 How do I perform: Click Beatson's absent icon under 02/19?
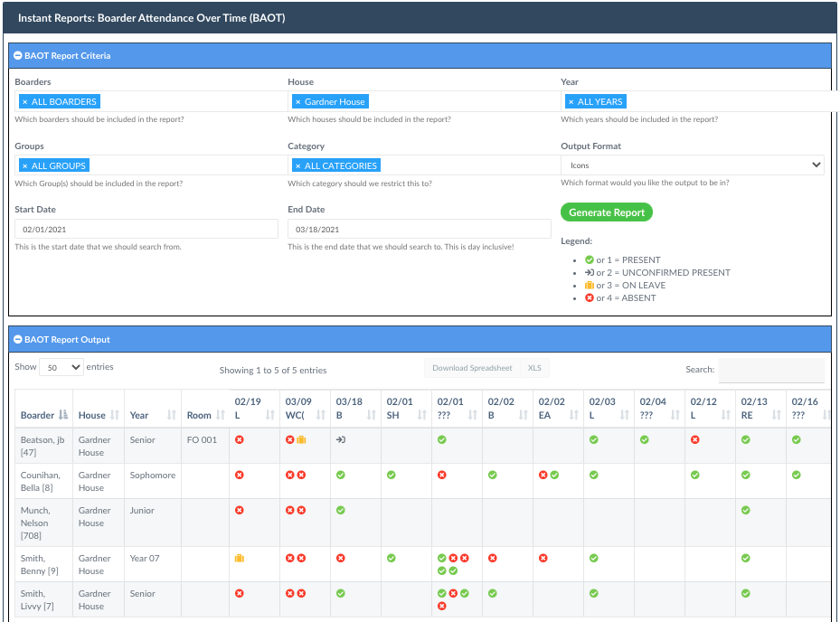pos(240,440)
